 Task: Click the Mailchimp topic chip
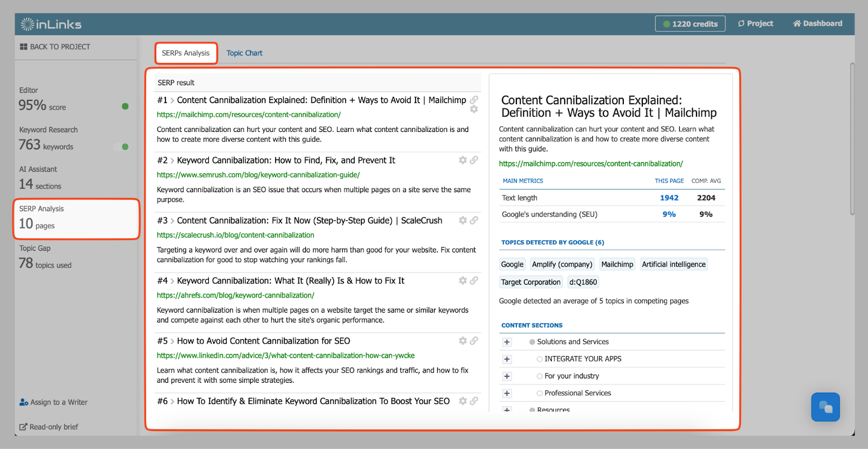617,264
